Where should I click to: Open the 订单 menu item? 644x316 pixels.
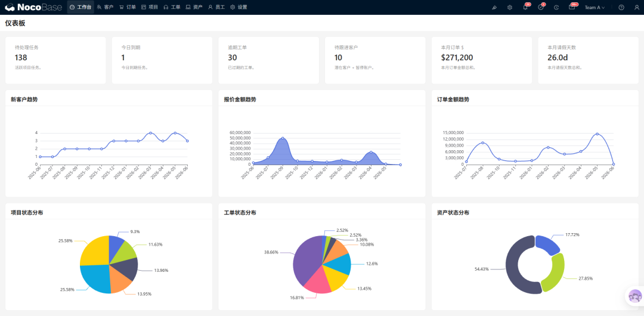pos(128,7)
